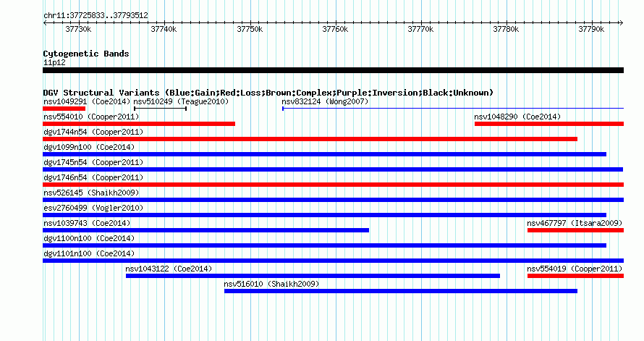Select the blue dgv1101n100 gain bar
The image size is (644, 341).
pyautogui.click(x=333, y=261)
